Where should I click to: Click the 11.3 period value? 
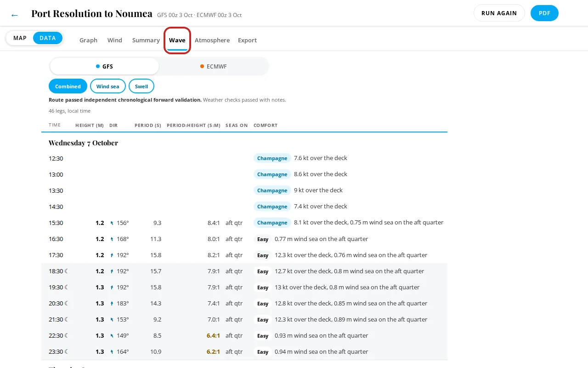156,239
